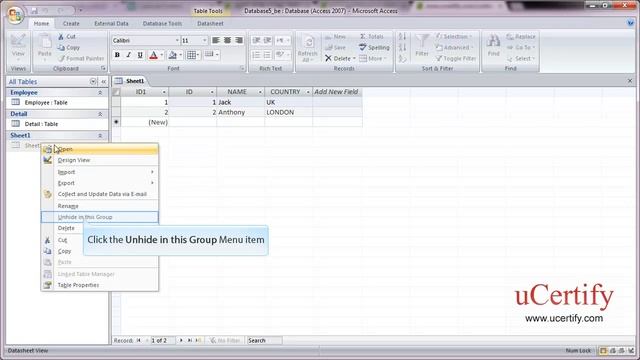
Task: Click the Totals button
Action: pyautogui.click(x=372, y=36)
